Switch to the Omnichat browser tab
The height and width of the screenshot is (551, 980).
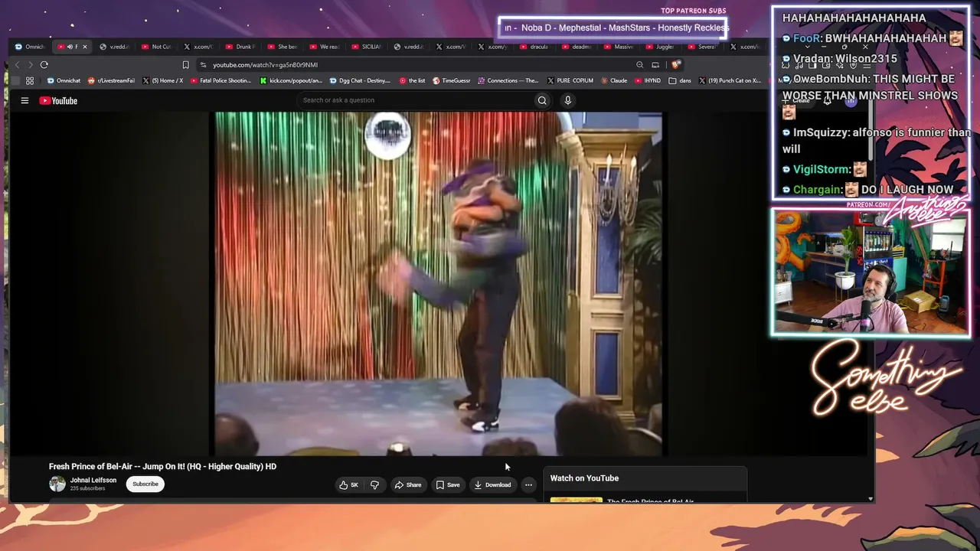pos(31,47)
